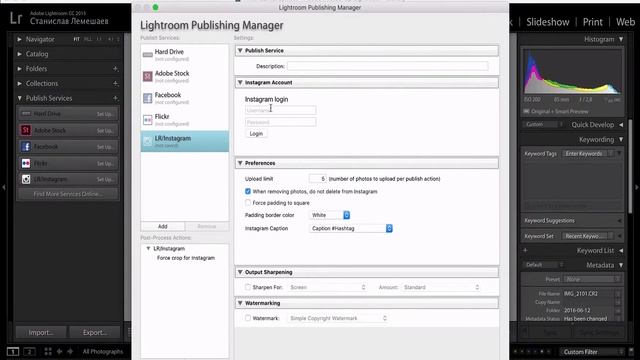Collapse the Preferences section

click(240, 163)
